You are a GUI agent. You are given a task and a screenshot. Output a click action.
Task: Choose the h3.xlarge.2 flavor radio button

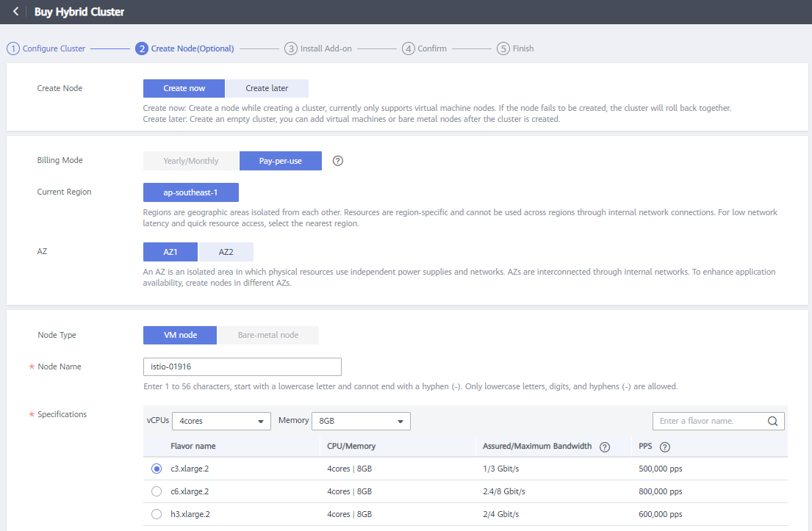pos(156,514)
